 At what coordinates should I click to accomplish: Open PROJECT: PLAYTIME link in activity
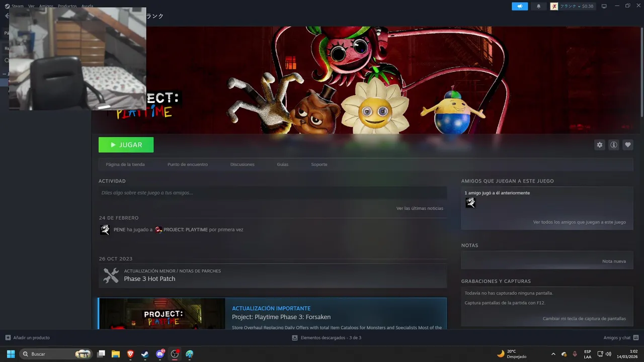coord(186,230)
